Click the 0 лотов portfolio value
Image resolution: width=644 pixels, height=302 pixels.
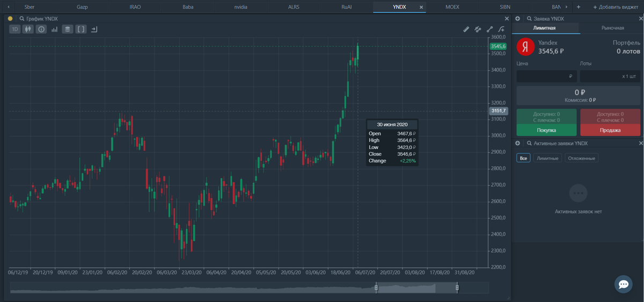628,51
